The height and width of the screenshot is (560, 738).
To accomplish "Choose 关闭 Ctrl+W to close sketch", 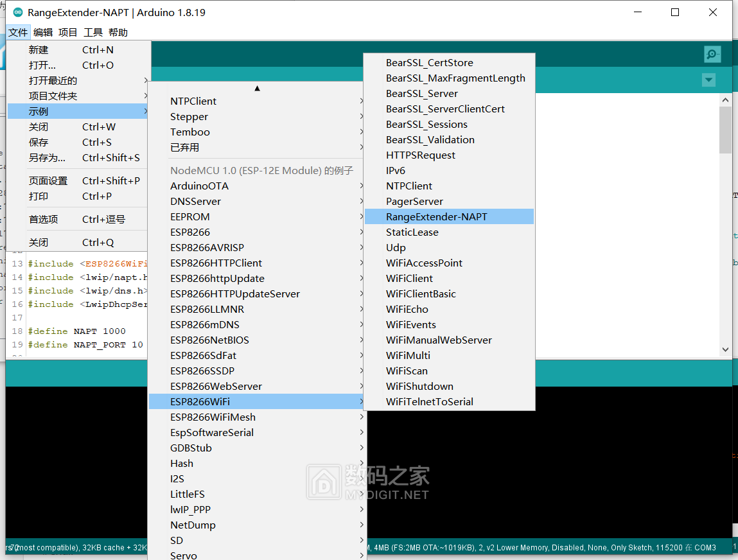I will point(78,127).
